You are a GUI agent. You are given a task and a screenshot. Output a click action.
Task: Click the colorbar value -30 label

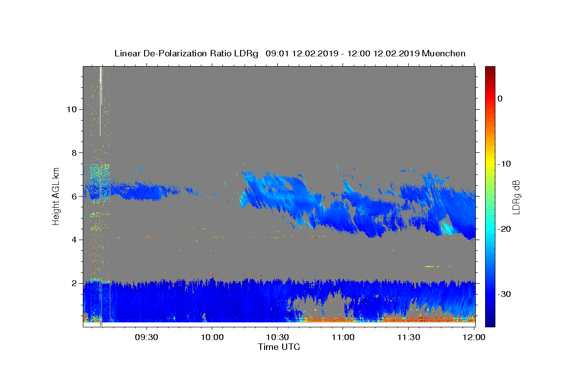click(x=505, y=294)
